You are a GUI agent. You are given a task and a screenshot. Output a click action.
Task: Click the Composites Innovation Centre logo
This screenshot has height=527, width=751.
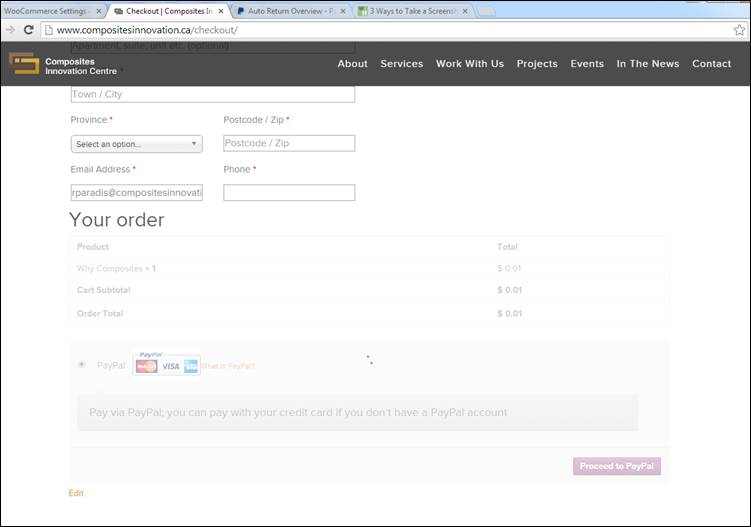click(62, 65)
